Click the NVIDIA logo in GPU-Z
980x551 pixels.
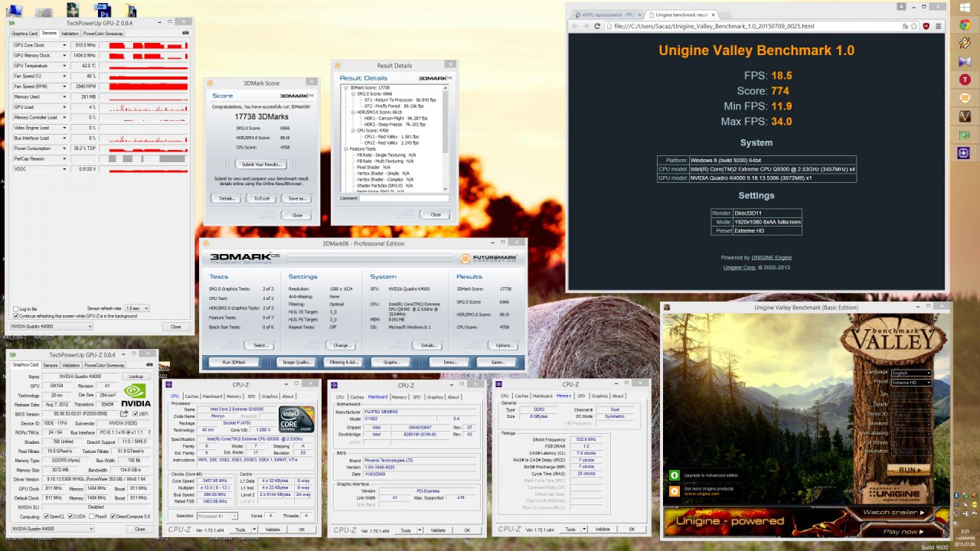(x=136, y=394)
